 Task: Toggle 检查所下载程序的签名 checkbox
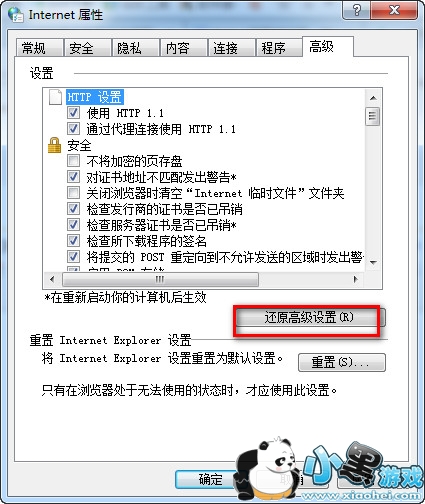click(73, 240)
